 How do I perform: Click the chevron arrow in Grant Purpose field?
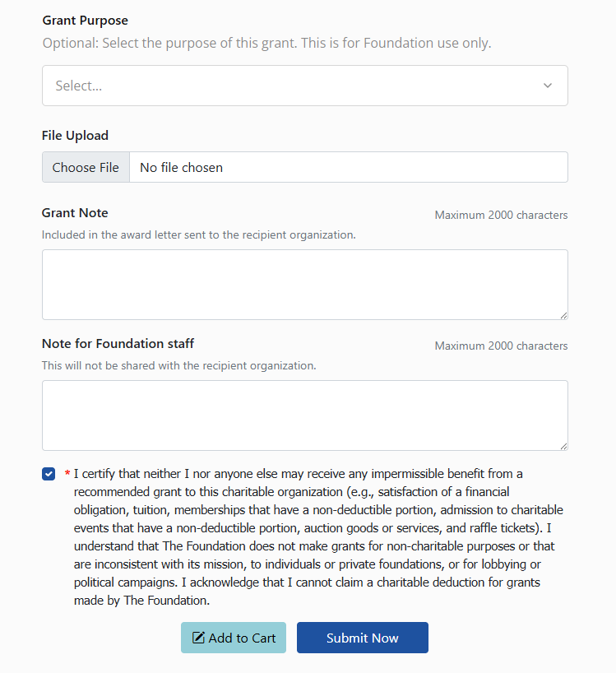pos(548,86)
